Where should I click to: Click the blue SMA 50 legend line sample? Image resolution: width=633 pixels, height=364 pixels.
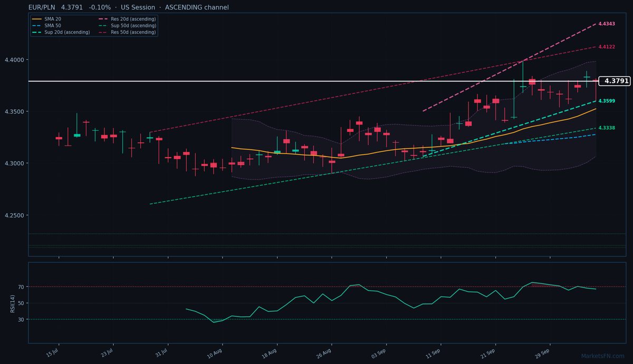36,25
